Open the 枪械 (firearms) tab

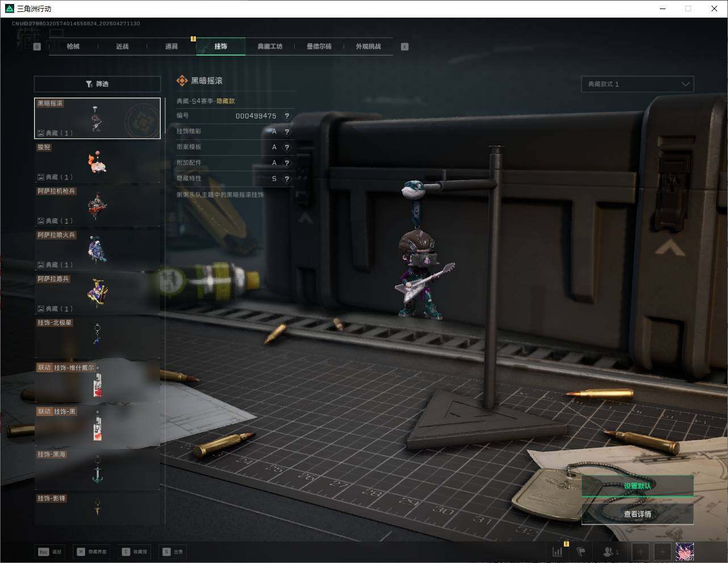tap(73, 47)
